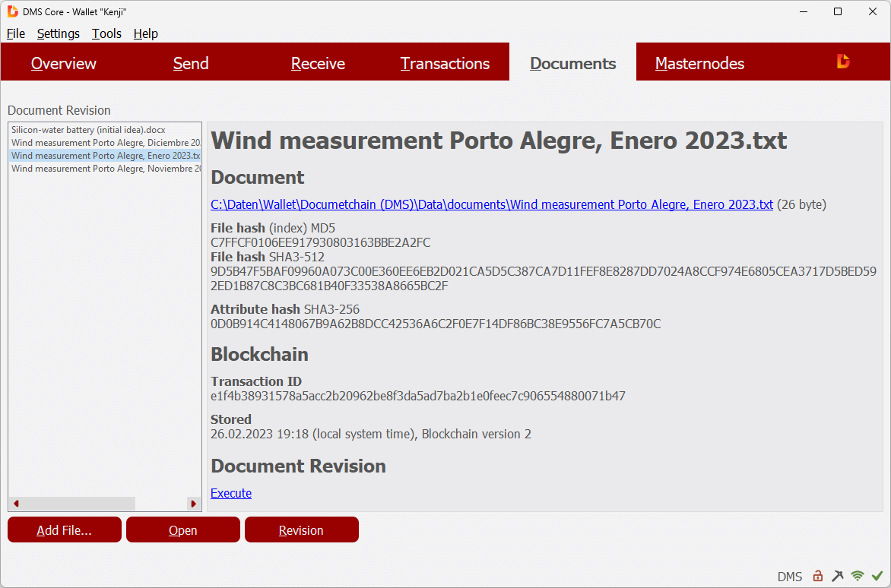Open the Settings menu
Screen dimensions: 891x588
pyautogui.click(x=59, y=33)
